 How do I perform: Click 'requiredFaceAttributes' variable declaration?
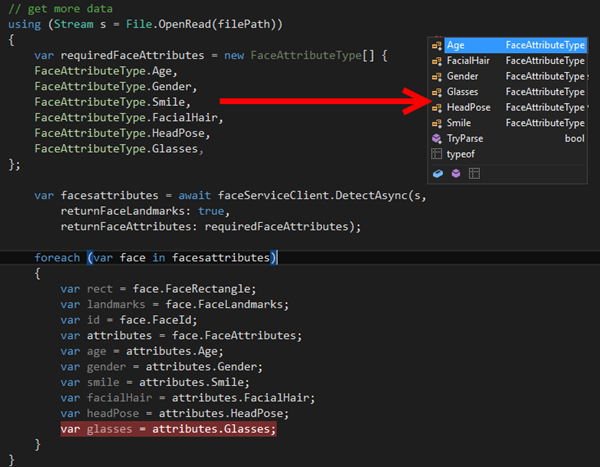pos(132,55)
